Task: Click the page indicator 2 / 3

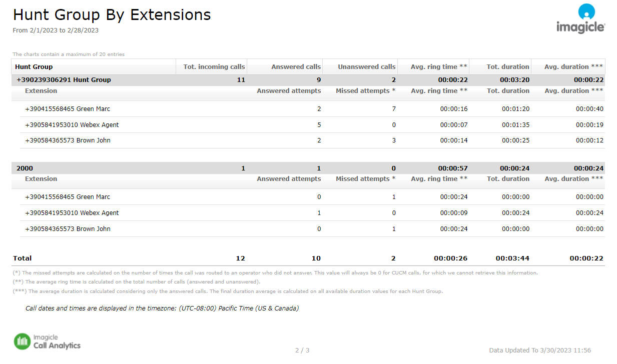Action: 302,350
